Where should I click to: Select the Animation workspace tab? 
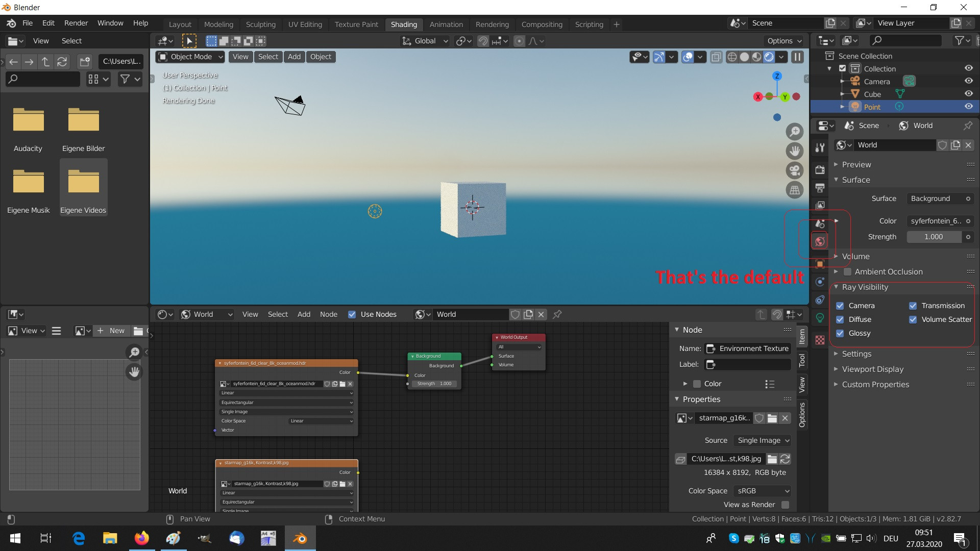(x=445, y=24)
